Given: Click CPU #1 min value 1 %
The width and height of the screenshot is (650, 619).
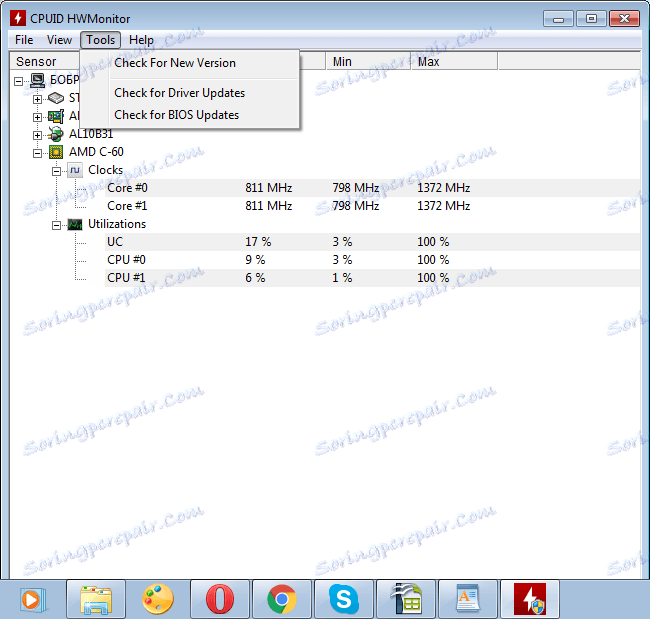Looking at the screenshot, I should point(342,278).
